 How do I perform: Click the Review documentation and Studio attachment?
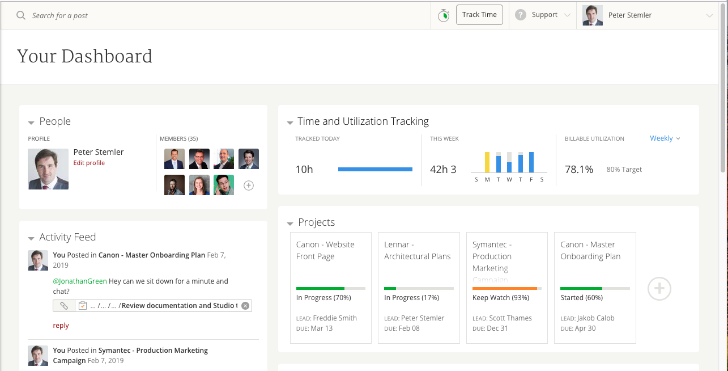[x=152, y=306]
